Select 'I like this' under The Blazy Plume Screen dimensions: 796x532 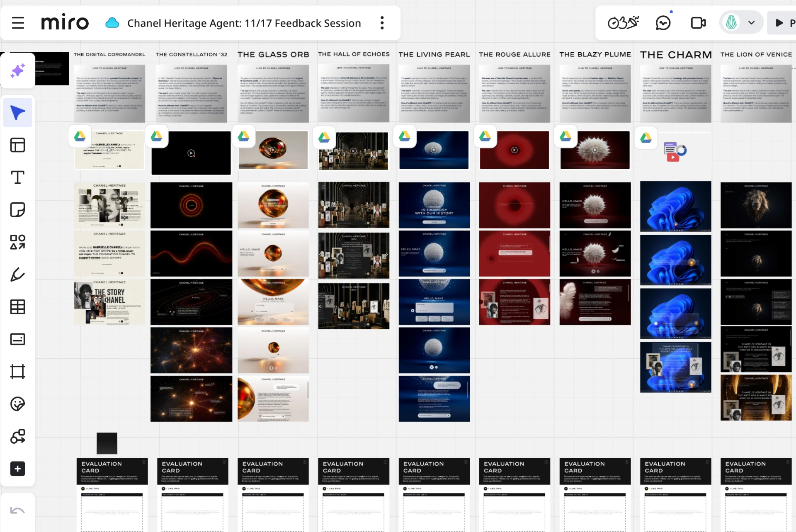click(573, 488)
